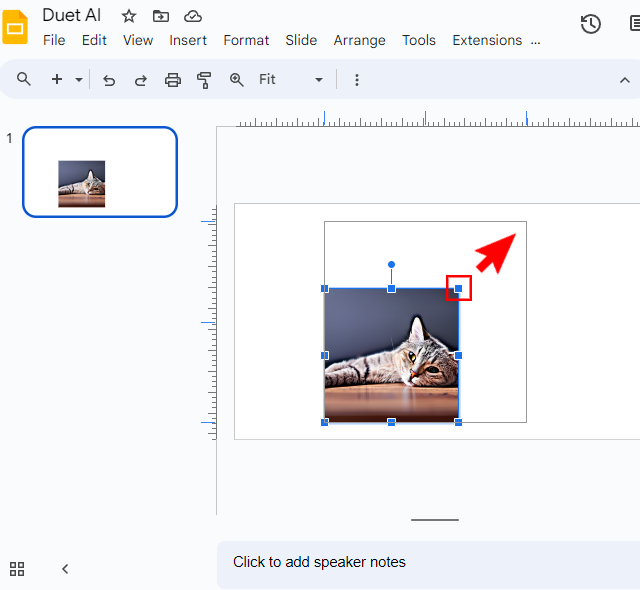Click the speaker notes resize handle bar
This screenshot has height=590, width=640.
tap(435, 520)
